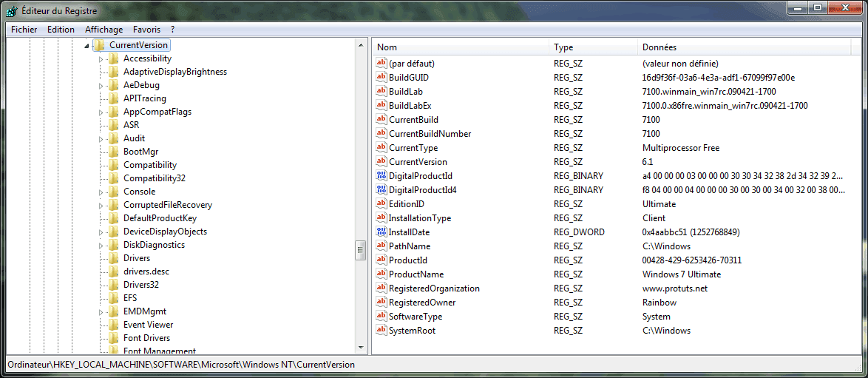Viewport: 868px width, 378px height.
Task: Sort by the Nom column header
Action: (461, 47)
